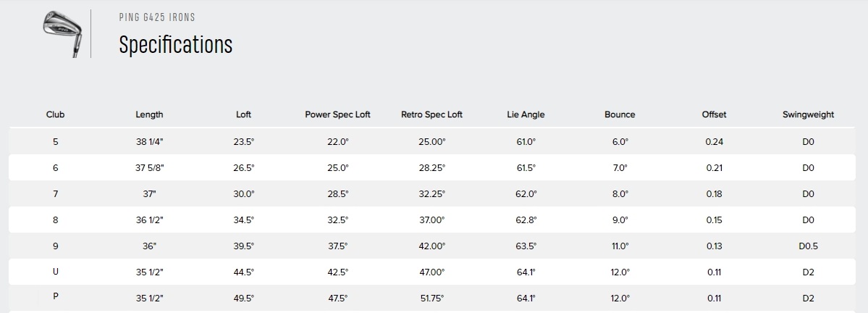Click the PING G425 IRONS label
868x313 pixels.
pyautogui.click(x=157, y=17)
